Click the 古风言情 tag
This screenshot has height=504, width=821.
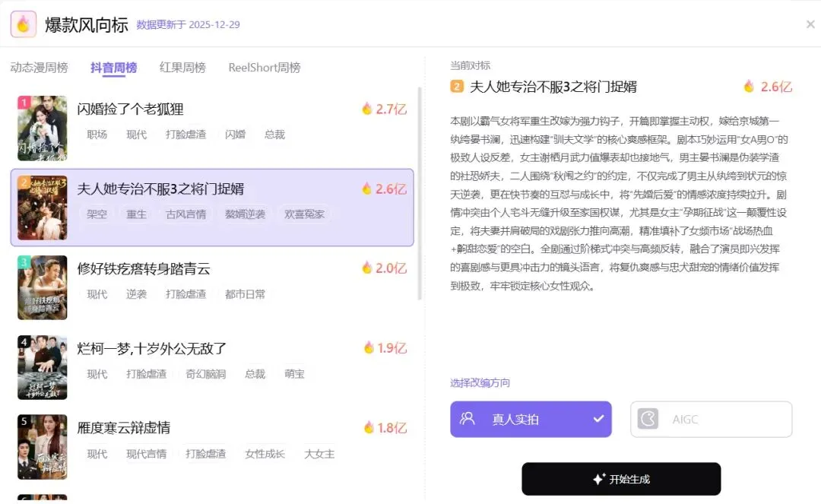(x=186, y=214)
